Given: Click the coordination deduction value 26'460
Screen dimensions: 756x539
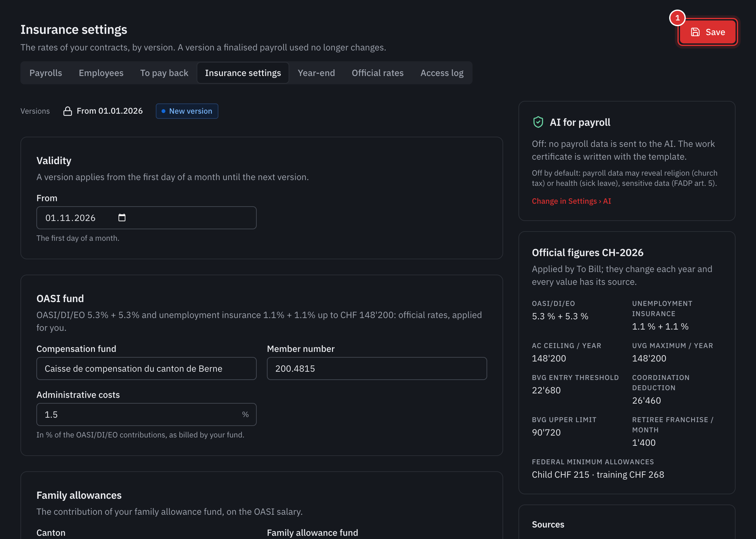Looking at the screenshot, I should 646,401.
